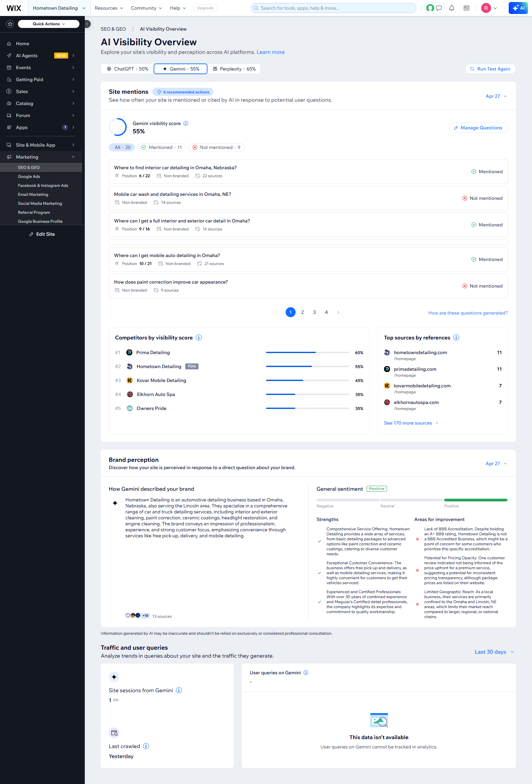Select the Gemini 55% tab

click(x=181, y=69)
